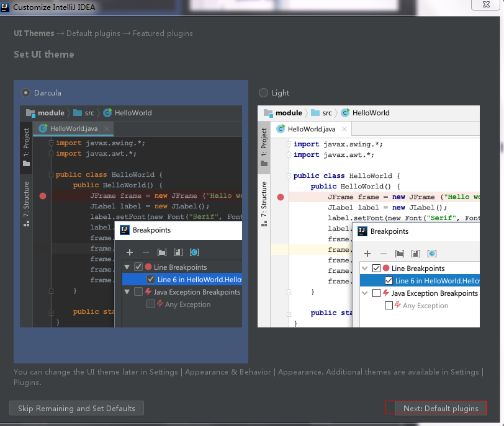Viewport: 504px width, 426px height.
Task: Collapse the Java Exception Breakpoints group
Action: [128, 291]
